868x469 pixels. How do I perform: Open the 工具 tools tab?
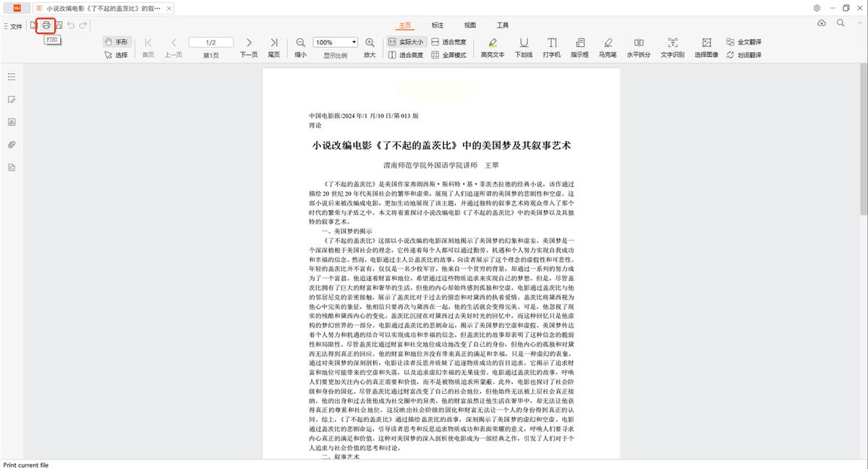(x=503, y=24)
